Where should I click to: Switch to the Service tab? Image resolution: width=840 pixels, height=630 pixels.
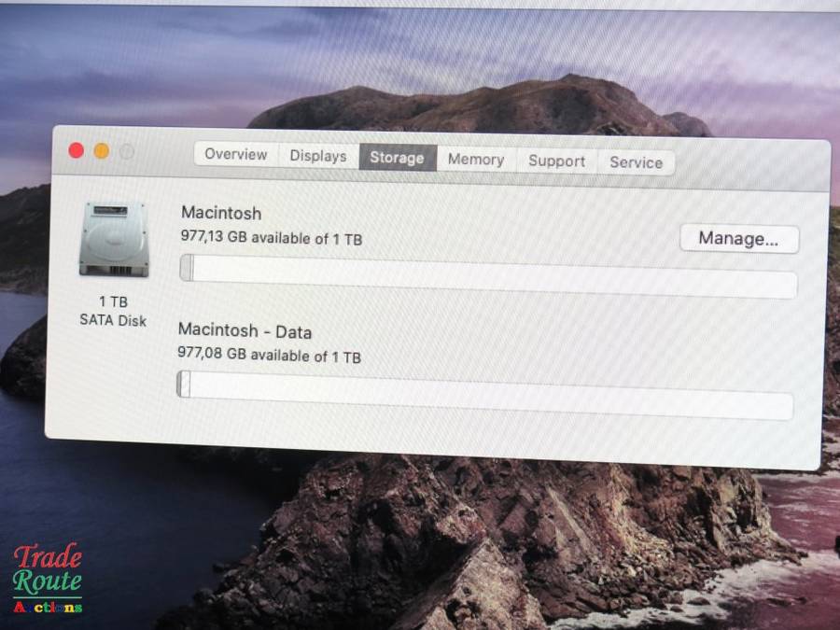(636, 162)
